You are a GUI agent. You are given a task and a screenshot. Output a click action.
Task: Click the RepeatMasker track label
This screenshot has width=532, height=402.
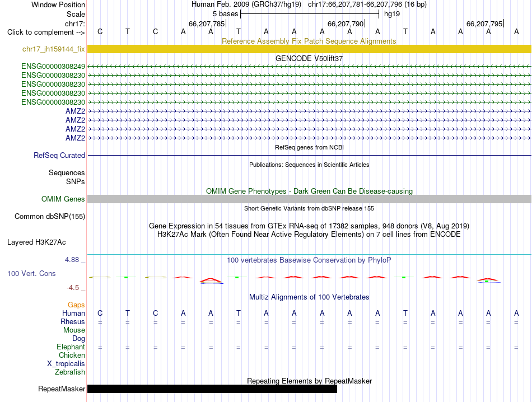(x=62, y=389)
